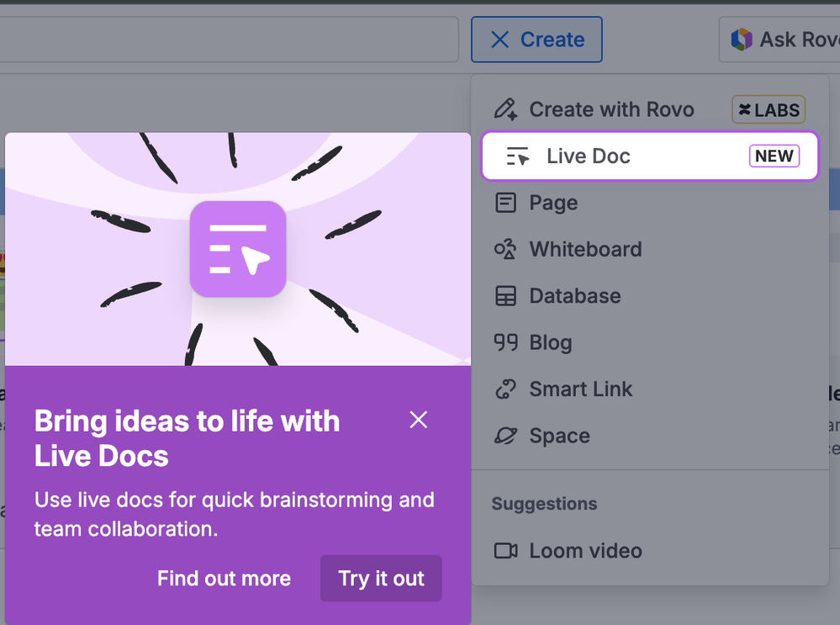Open the Find out more link
The height and width of the screenshot is (625, 840).
[x=224, y=578]
